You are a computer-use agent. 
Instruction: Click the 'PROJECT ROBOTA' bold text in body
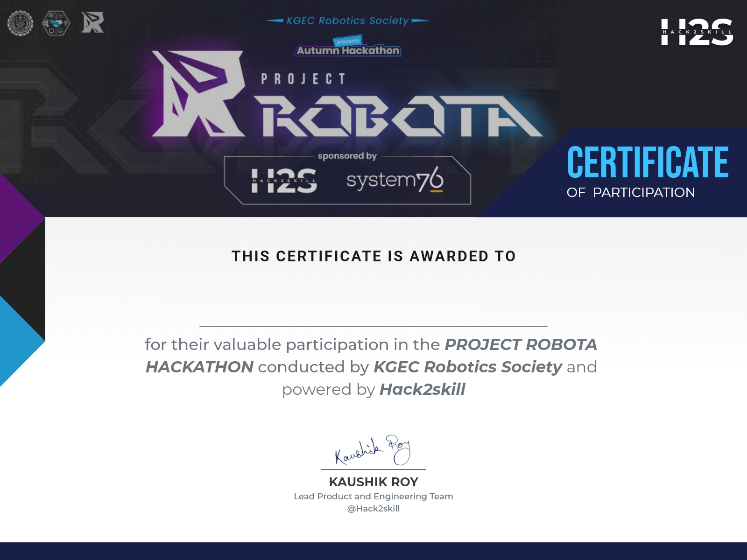pyautogui.click(x=521, y=344)
